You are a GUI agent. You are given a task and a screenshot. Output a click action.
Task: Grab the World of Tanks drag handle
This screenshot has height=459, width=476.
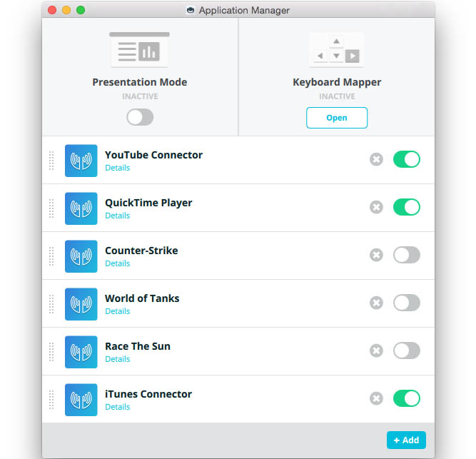(51, 304)
